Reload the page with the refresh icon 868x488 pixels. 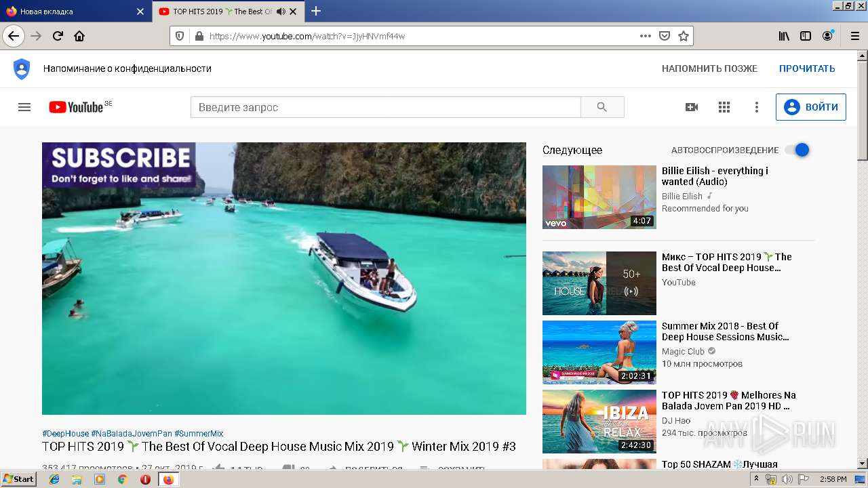[58, 36]
